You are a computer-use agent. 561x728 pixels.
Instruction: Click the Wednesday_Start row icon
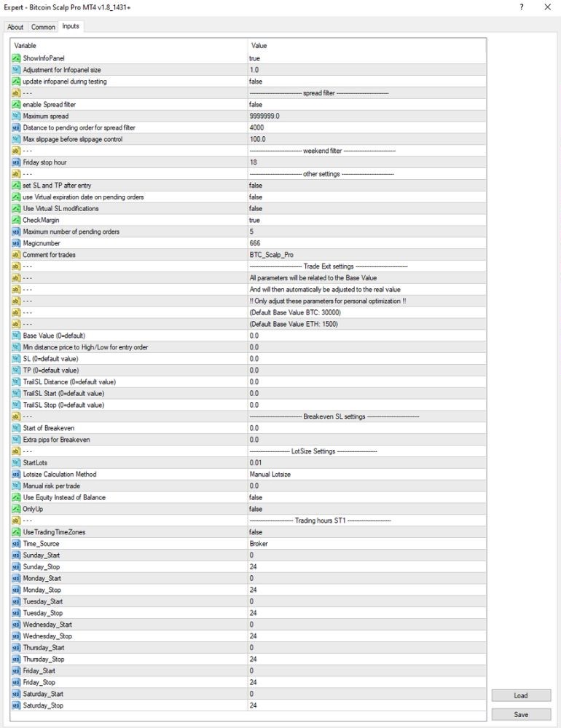click(16, 625)
